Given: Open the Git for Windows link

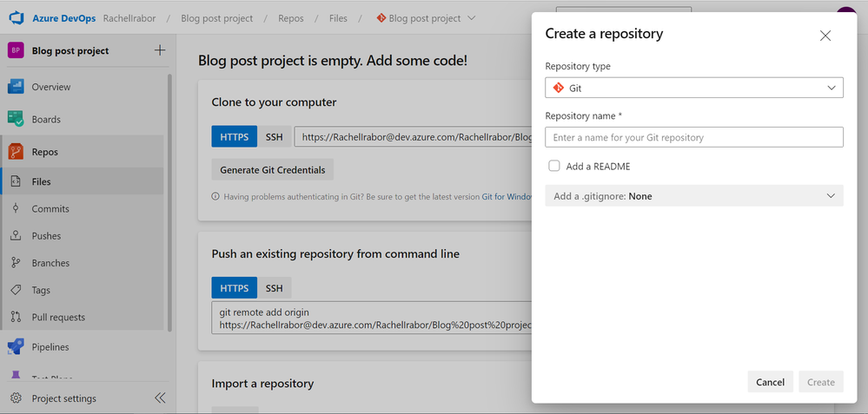Looking at the screenshot, I should click(x=507, y=196).
